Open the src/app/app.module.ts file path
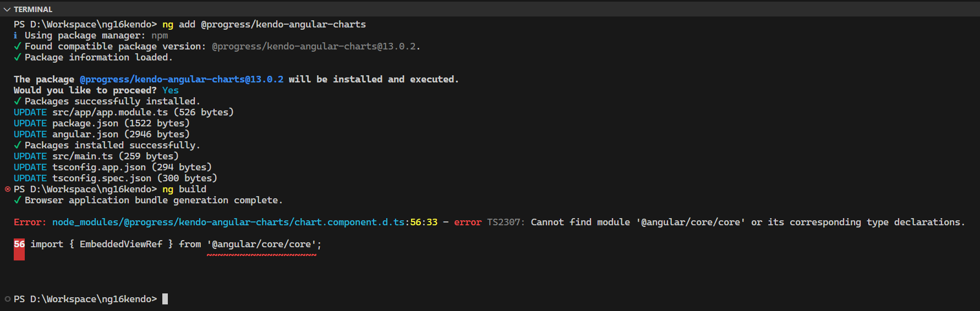Screen dimensions: 980x311 coord(110,112)
